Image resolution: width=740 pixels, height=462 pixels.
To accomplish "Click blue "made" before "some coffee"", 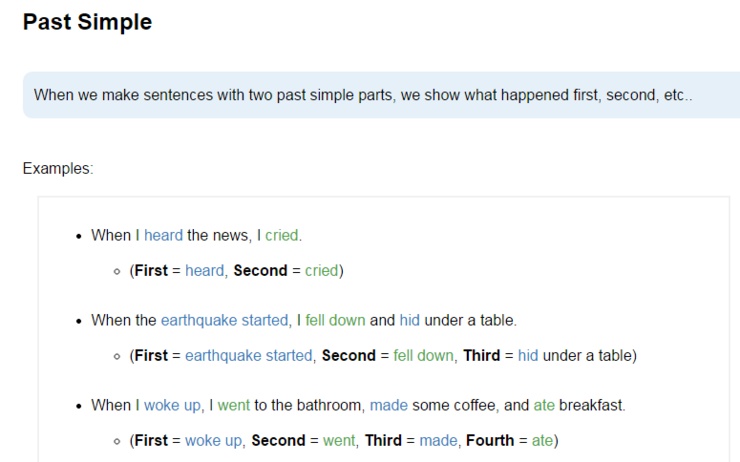I will 389,406.
